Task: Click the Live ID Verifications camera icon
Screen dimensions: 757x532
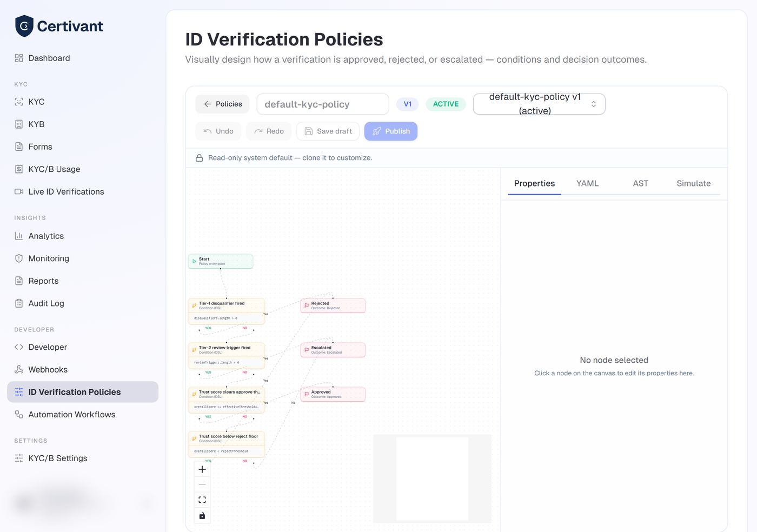Action: click(19, 191)
